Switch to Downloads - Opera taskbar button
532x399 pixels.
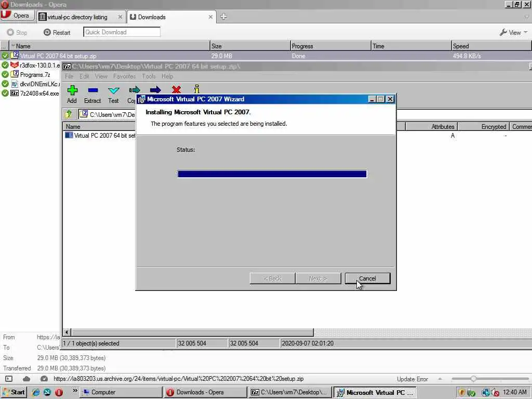(x=205, y=392)
